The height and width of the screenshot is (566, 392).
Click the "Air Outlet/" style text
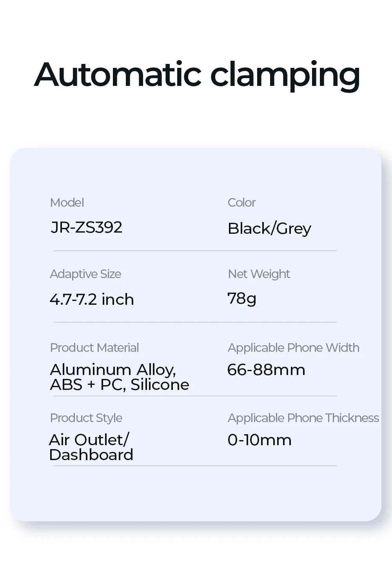[89, 440]
